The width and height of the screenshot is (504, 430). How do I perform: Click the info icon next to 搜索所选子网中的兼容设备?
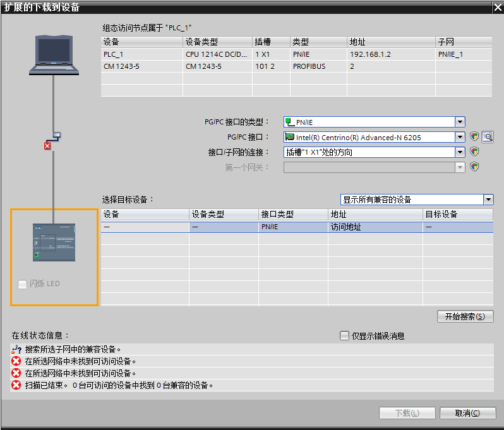pos(16,349)
